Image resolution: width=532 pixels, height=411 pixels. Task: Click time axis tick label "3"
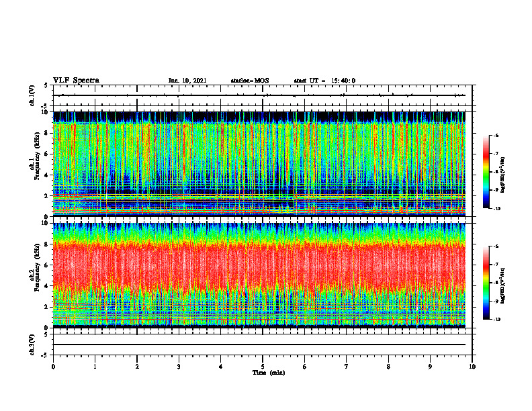179,367
